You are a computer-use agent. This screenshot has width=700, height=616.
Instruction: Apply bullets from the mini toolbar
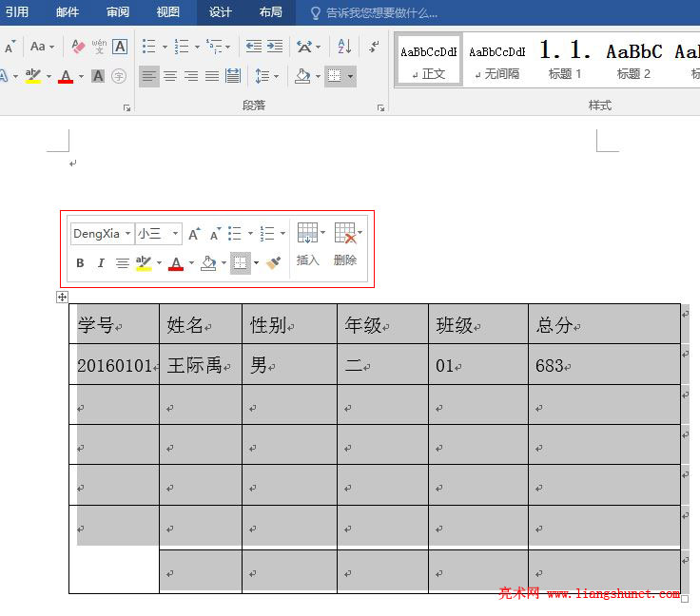(x=235, y=233)
